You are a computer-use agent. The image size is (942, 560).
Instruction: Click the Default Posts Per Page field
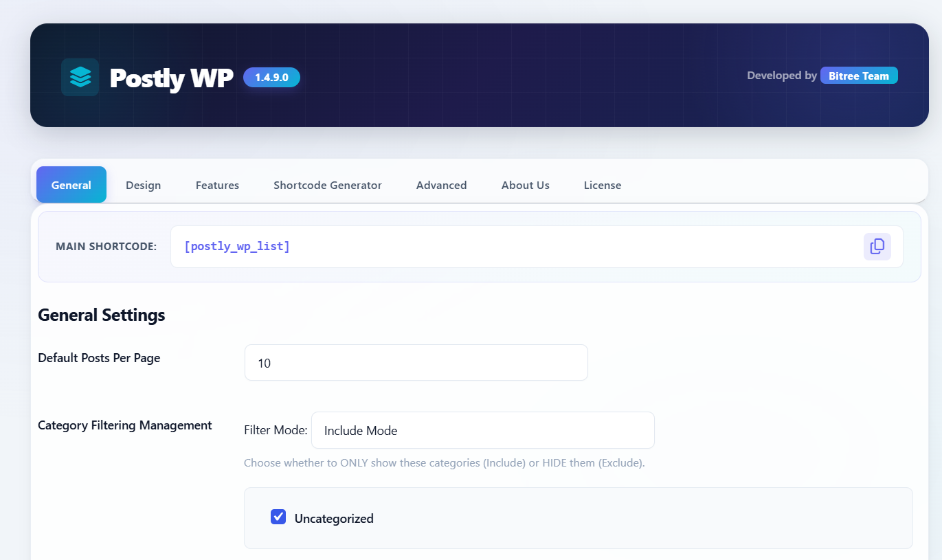[416, 362]
